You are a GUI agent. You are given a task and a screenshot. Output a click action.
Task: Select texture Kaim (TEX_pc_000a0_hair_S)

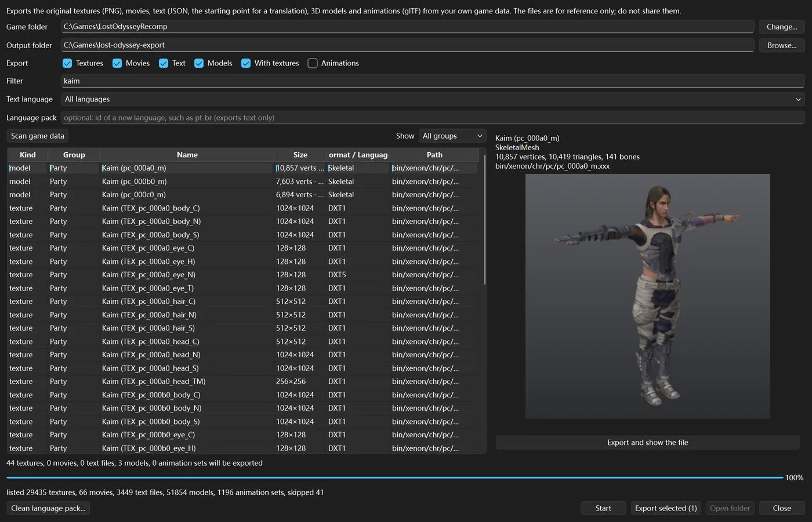click(243, 328)
